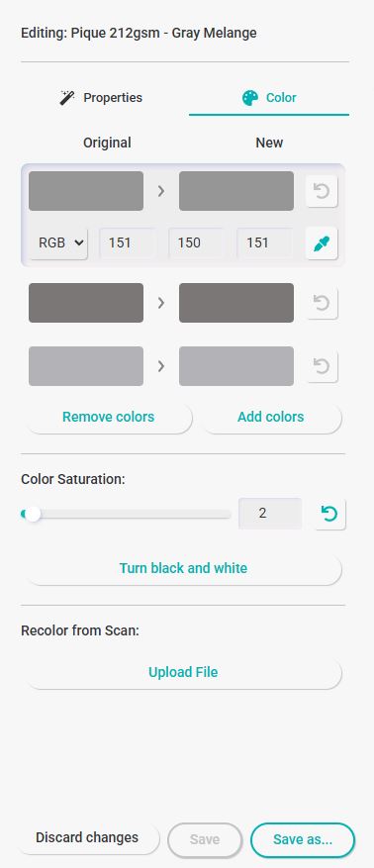The image size is (374, 868).
Task: Click the Add colors button
Action: [270, 417]
